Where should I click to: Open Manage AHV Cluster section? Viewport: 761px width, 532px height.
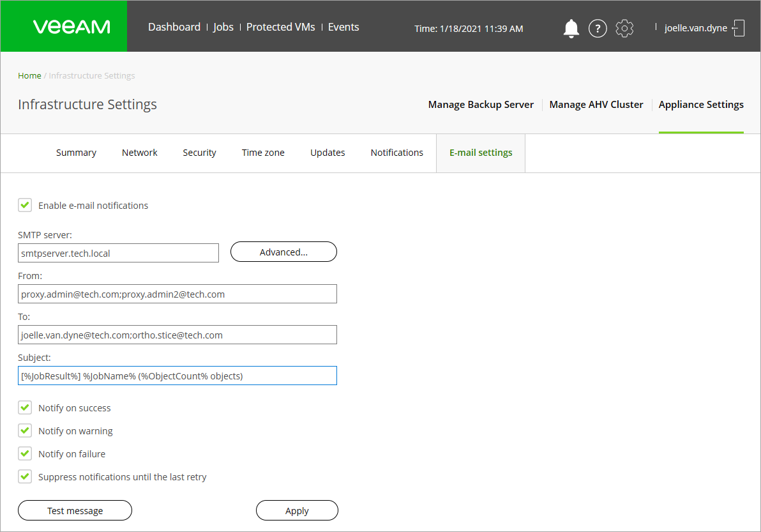(596, 105)
